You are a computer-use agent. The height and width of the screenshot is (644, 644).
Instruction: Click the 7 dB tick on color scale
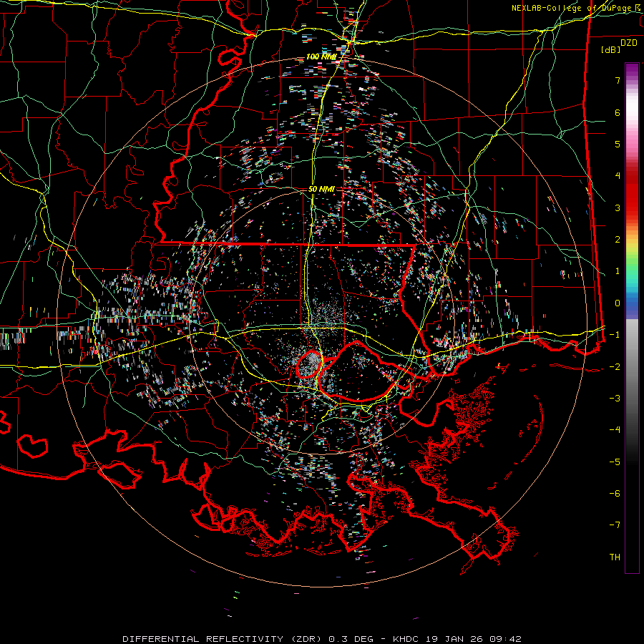[x=618, y=80]
